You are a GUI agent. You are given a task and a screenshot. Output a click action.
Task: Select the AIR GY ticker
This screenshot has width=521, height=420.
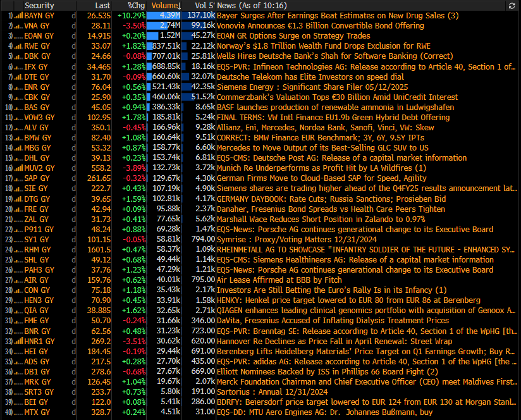[x=36, y=280]
